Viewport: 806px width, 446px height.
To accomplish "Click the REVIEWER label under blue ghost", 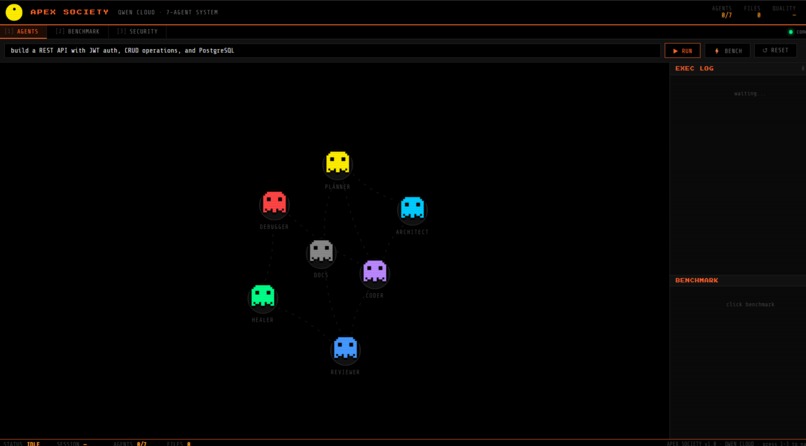I will point(345,372).
